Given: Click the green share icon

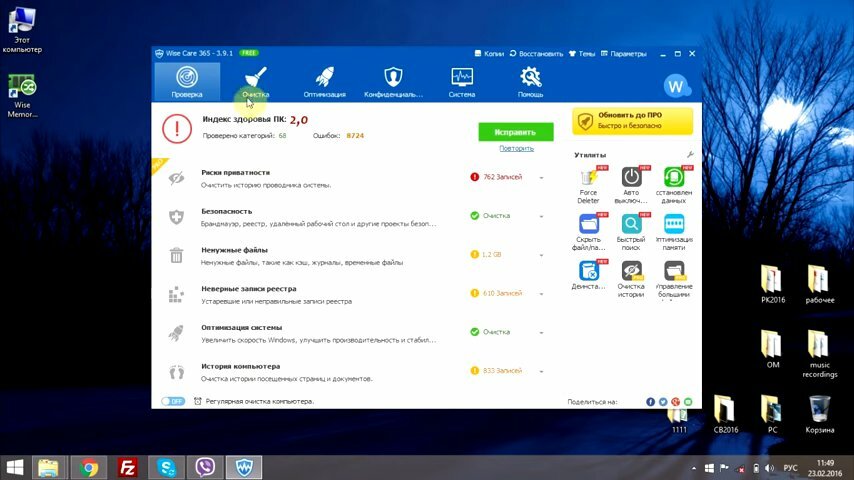Looking at the screenshot, I should coord(688,402).
